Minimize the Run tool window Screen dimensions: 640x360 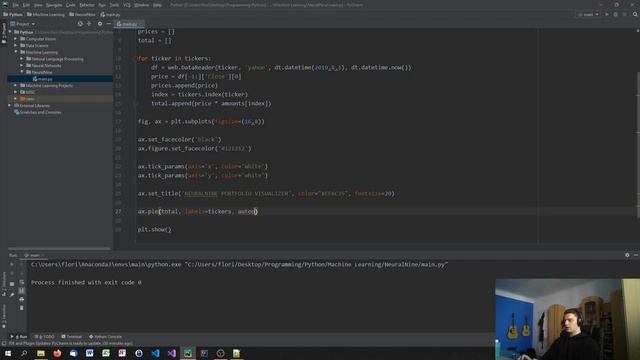636,255
